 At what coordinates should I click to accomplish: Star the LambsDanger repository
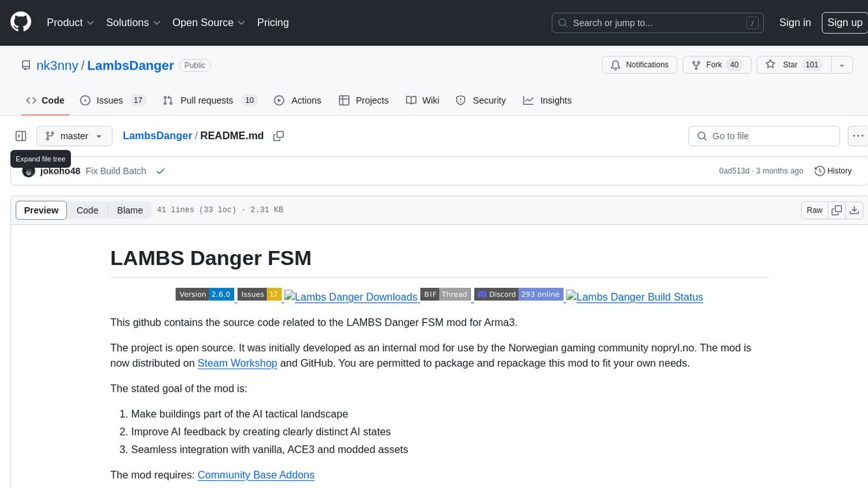click(x=794, y=65)
